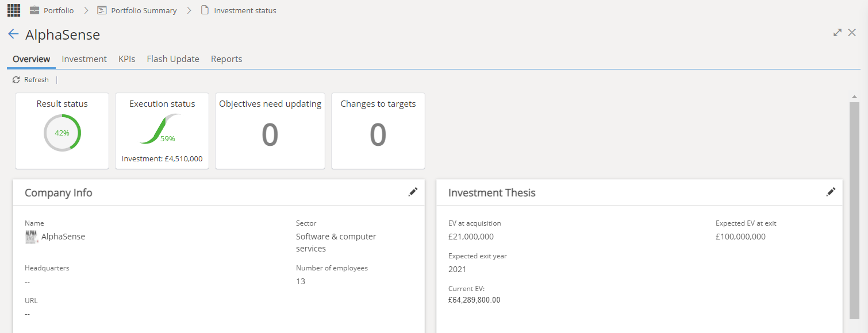Screen dimensions: 868x333
Task: Click the Sector label
Action: point(306,223)
